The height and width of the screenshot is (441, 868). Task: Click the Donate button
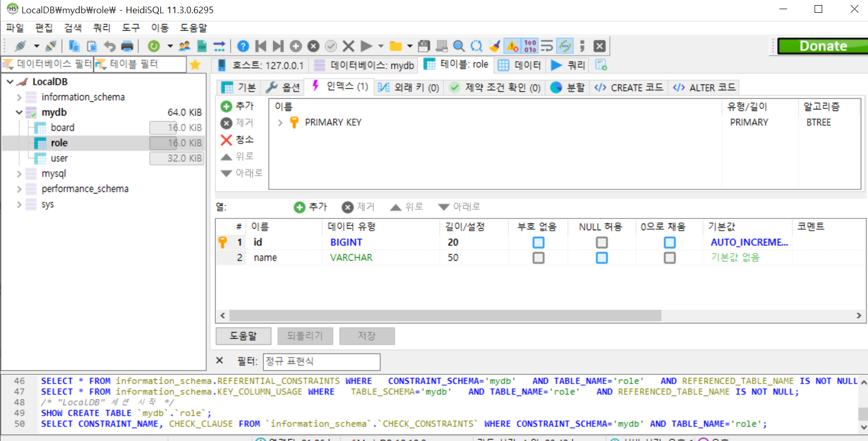click(823, 46)
